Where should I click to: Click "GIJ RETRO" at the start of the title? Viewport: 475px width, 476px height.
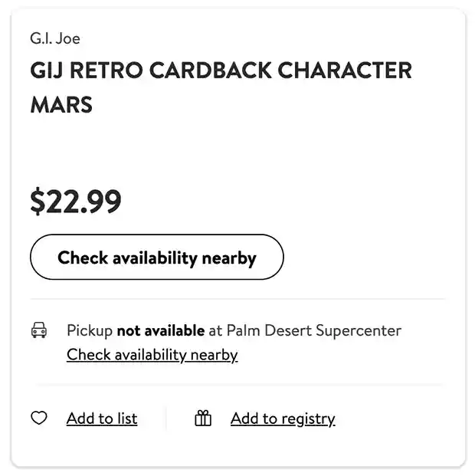click(x=86, y=71)
